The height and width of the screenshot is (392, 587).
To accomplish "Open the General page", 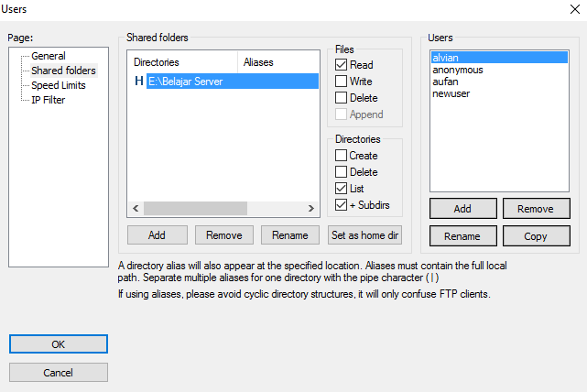I will click(49, 56).
